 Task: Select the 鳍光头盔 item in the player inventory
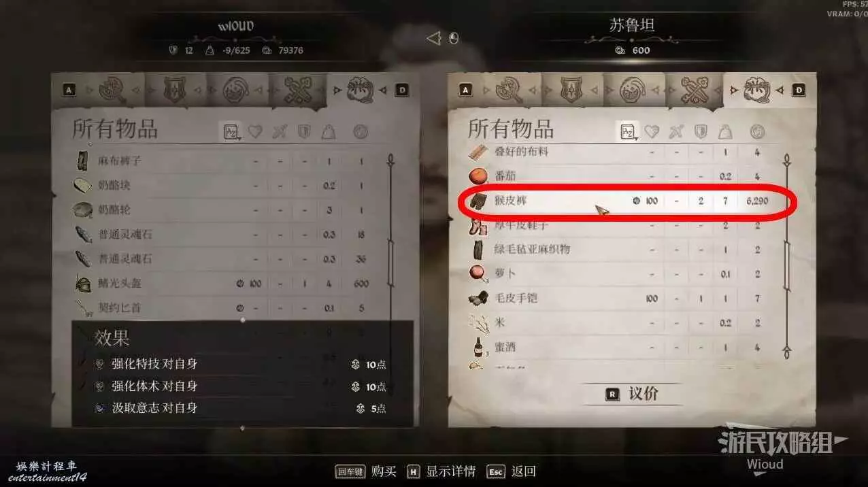[223, 283]
